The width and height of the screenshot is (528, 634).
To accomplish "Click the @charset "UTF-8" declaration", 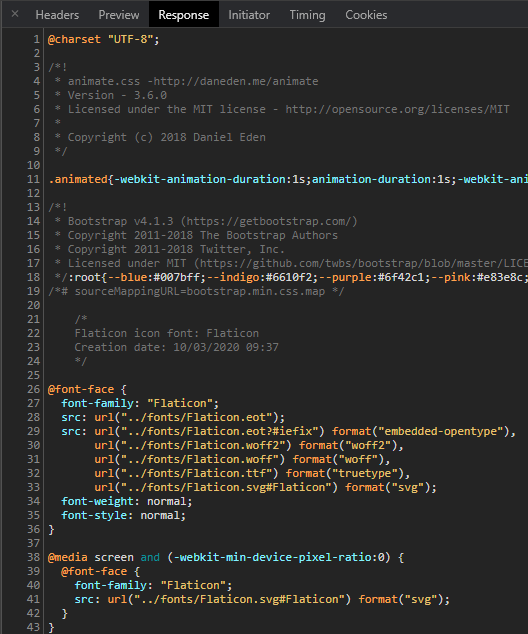I will click(x=103, y=39).
